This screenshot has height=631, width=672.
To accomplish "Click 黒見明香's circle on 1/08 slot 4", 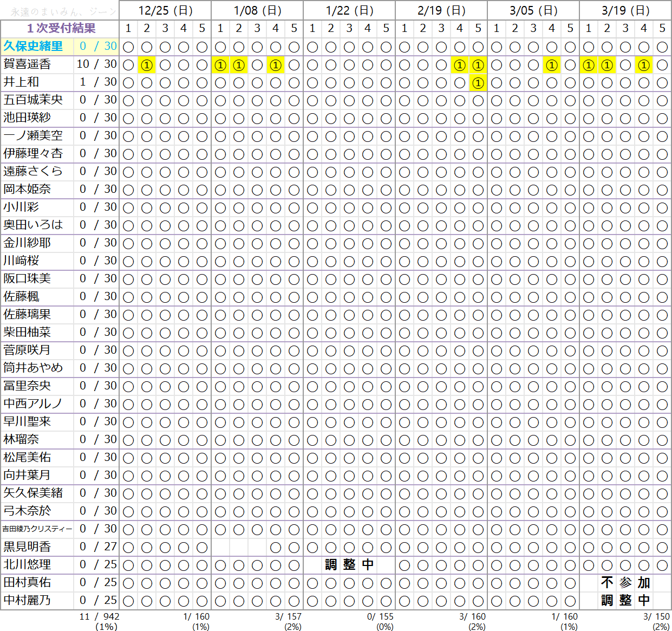I will tap(276, 548).
